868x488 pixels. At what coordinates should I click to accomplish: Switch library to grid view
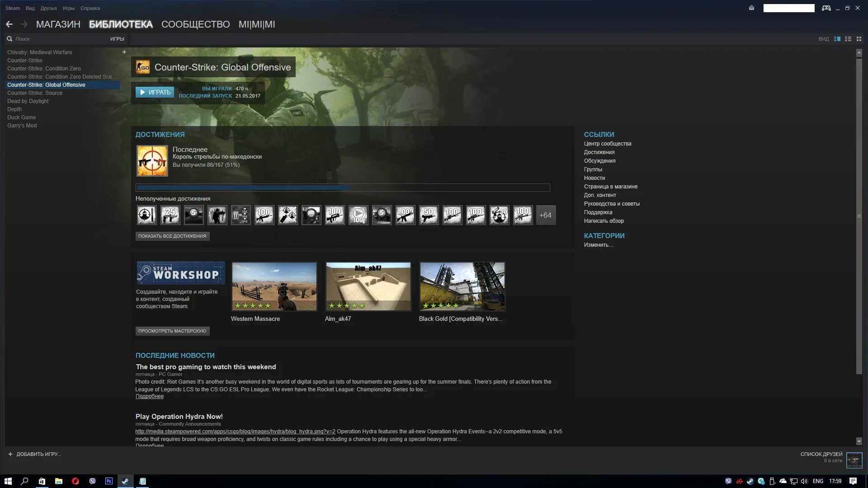(x=859, y=39)
